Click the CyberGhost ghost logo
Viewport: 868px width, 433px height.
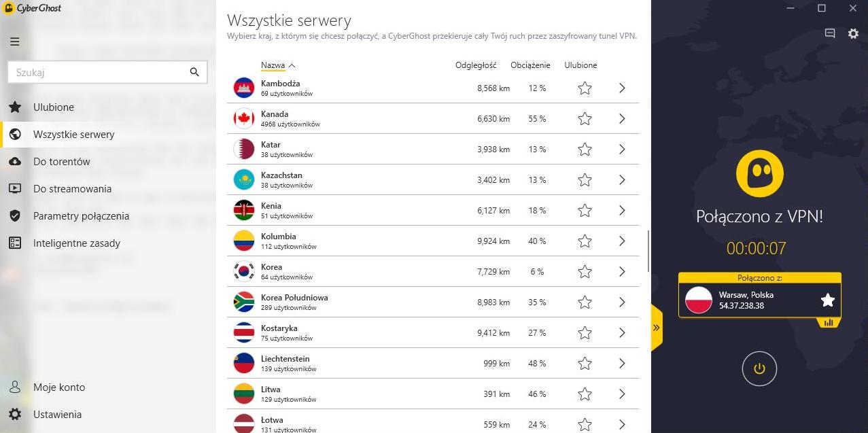pos(759,173)
